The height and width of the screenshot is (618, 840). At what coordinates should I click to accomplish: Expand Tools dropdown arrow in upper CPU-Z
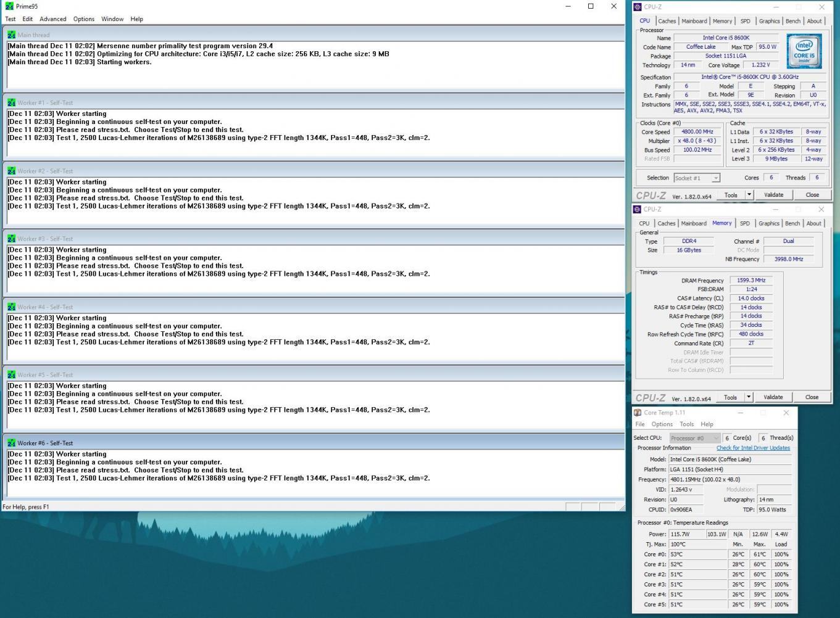pyautogui.click(x=749, y=195)
